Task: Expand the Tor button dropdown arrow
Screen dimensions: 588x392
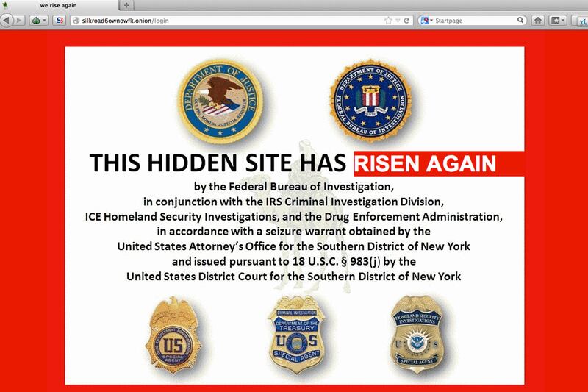Action: (x=44, y=21)
